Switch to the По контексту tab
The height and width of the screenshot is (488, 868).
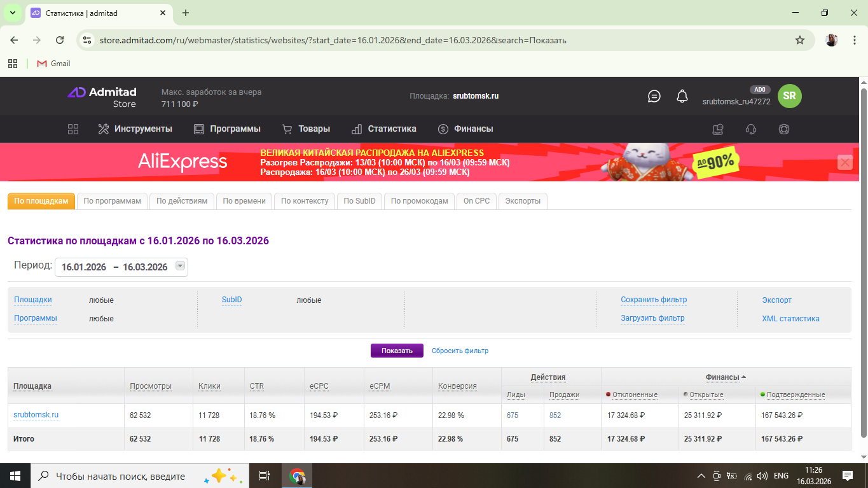coord(305,201)
